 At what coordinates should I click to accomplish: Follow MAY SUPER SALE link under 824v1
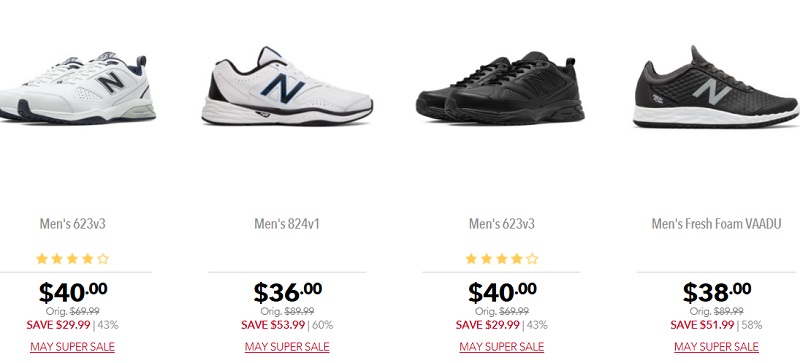click(287, 347)
